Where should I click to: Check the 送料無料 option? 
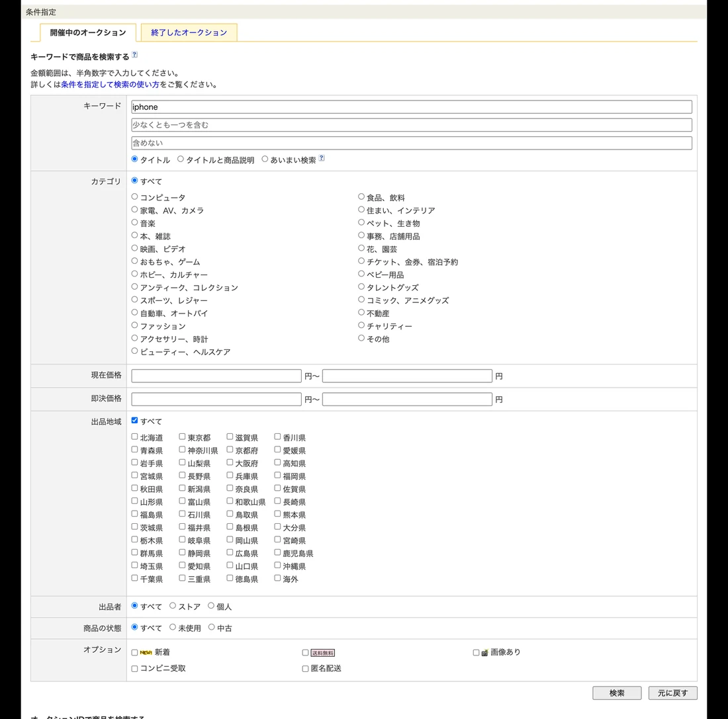point(306,653)
